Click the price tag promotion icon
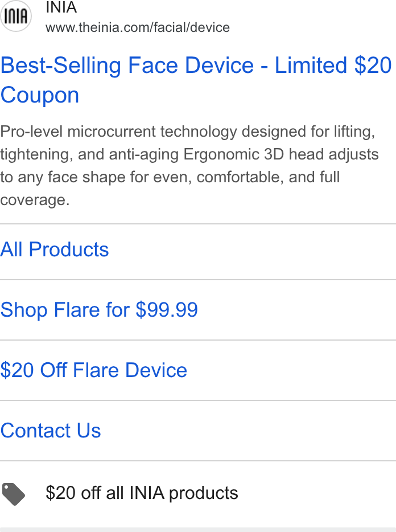 (13, 494)
